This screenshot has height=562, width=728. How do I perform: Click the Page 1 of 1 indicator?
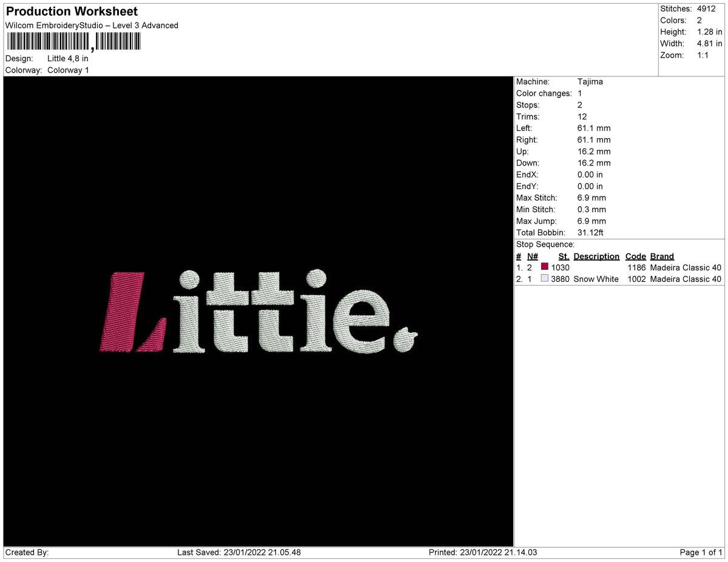[701, 552]
